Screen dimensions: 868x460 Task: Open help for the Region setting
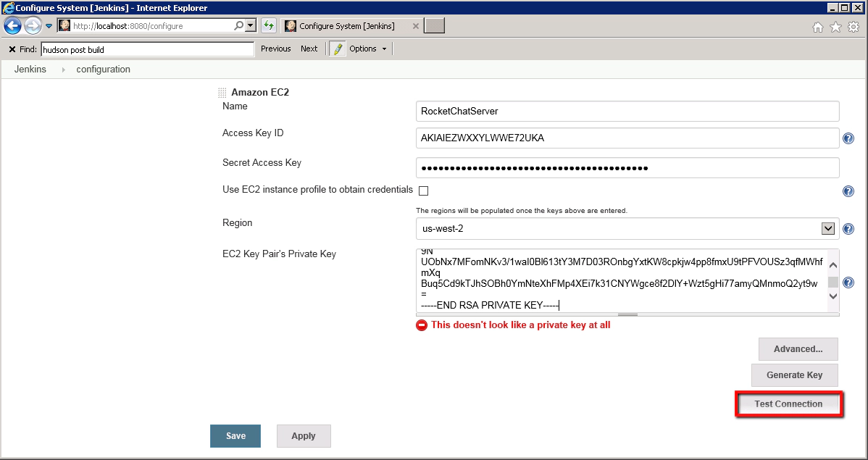tap(848, 228)
